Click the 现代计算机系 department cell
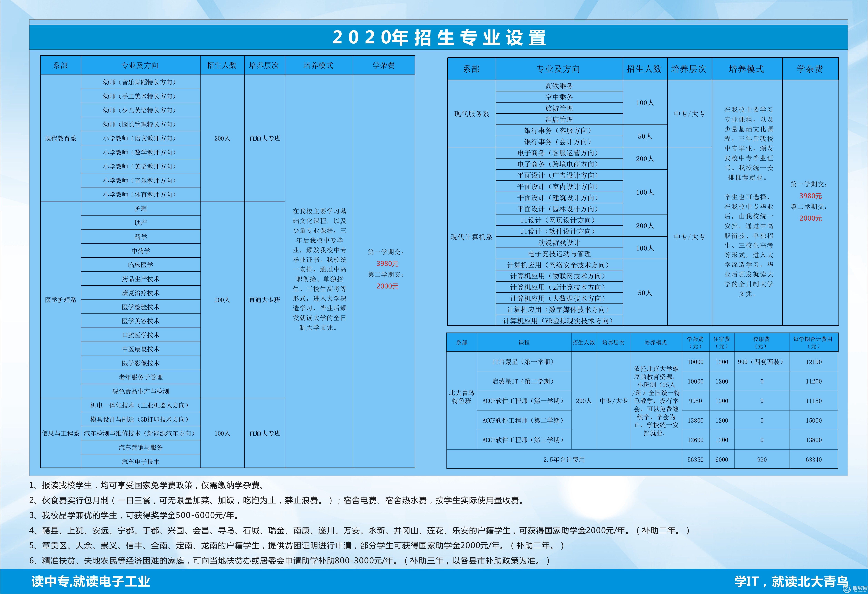 [x=472, y=237]
